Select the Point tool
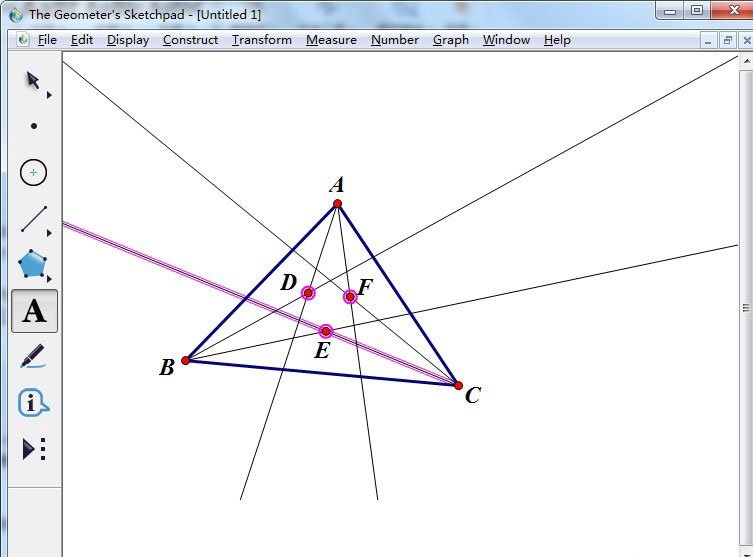753x557 pixels. point(34,126)
